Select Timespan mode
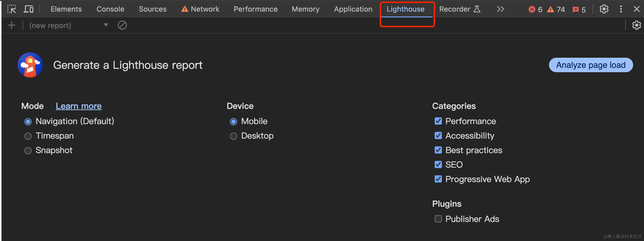Viewport: 644px width, 241px height. (28, 136)
